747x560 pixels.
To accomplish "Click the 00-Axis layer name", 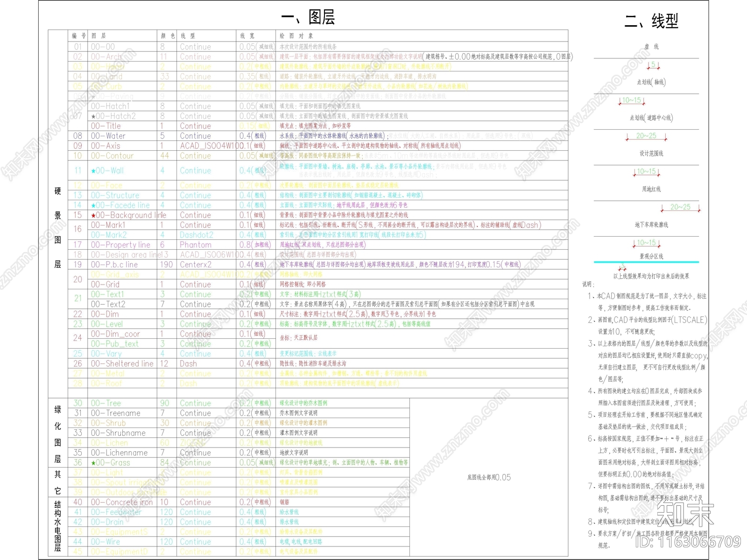I will pyautogui.click(x=106, y=146).
